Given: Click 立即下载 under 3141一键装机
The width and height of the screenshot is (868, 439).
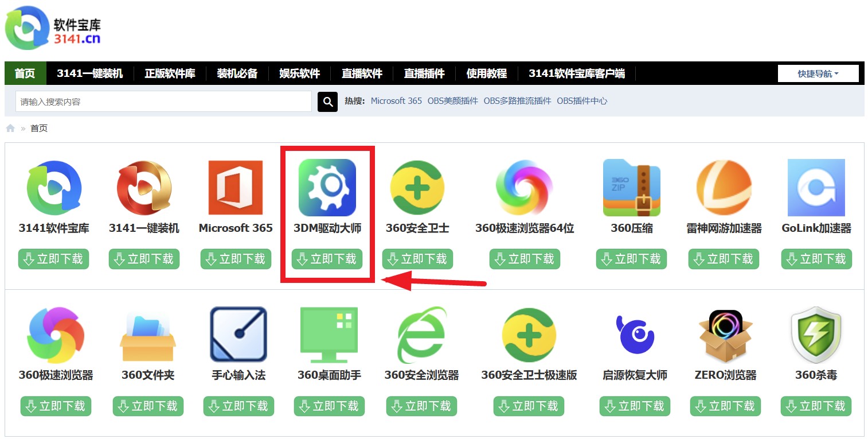Looking at the screenshot, I should pyautogui.click(x=144, y=259).
